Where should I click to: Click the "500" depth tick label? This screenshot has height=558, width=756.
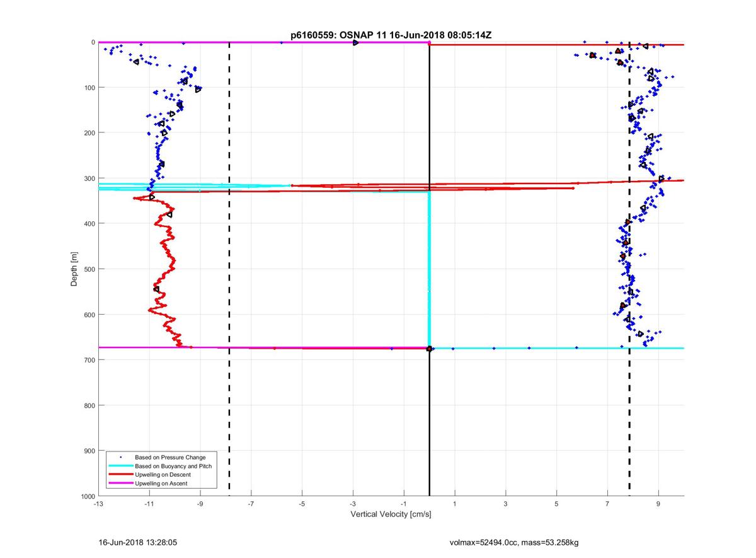pos(89,269)
